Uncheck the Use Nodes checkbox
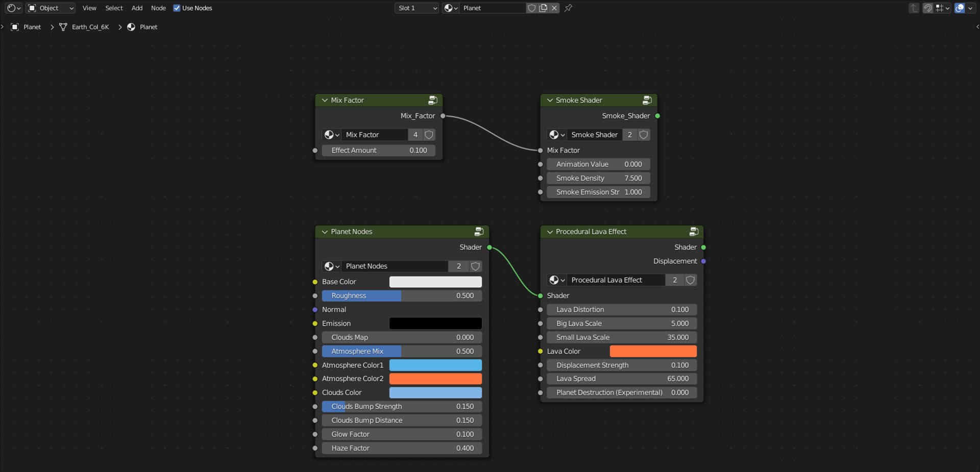 pyautogui.click(x=177, y=8)
